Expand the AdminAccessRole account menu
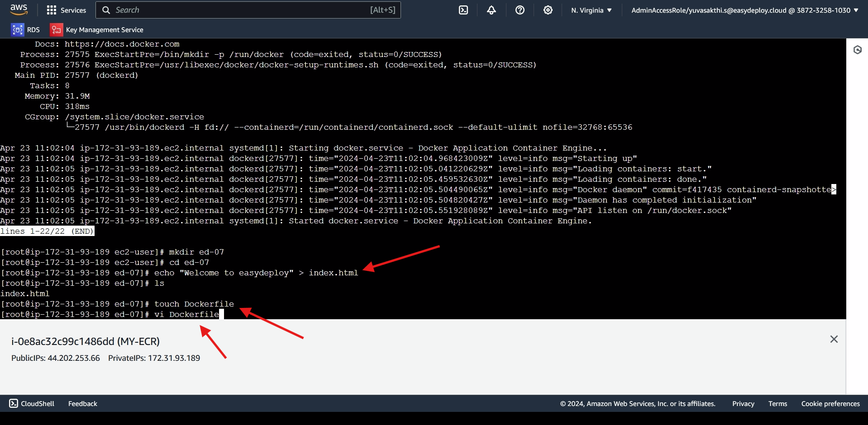This screenshot has width=868, height=425. (745, 10)
